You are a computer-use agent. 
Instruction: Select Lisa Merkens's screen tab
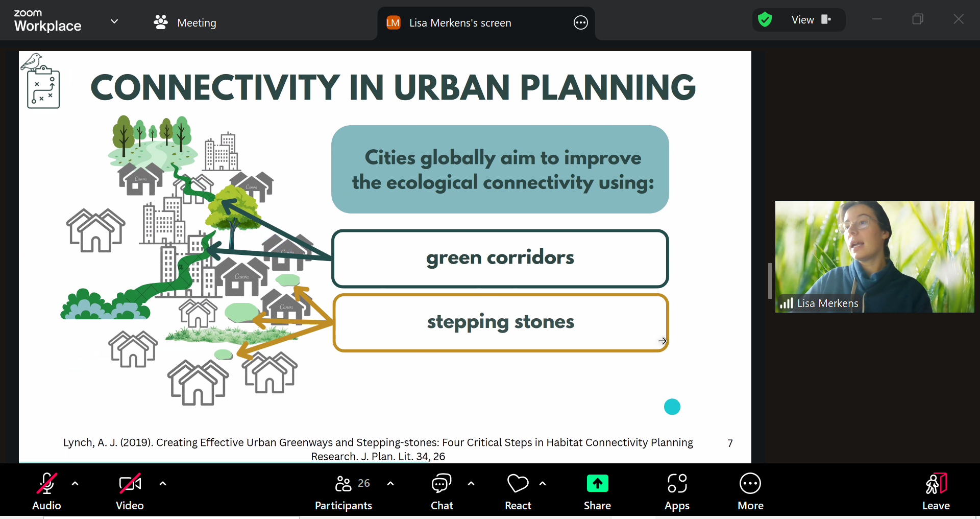(459, 23)
